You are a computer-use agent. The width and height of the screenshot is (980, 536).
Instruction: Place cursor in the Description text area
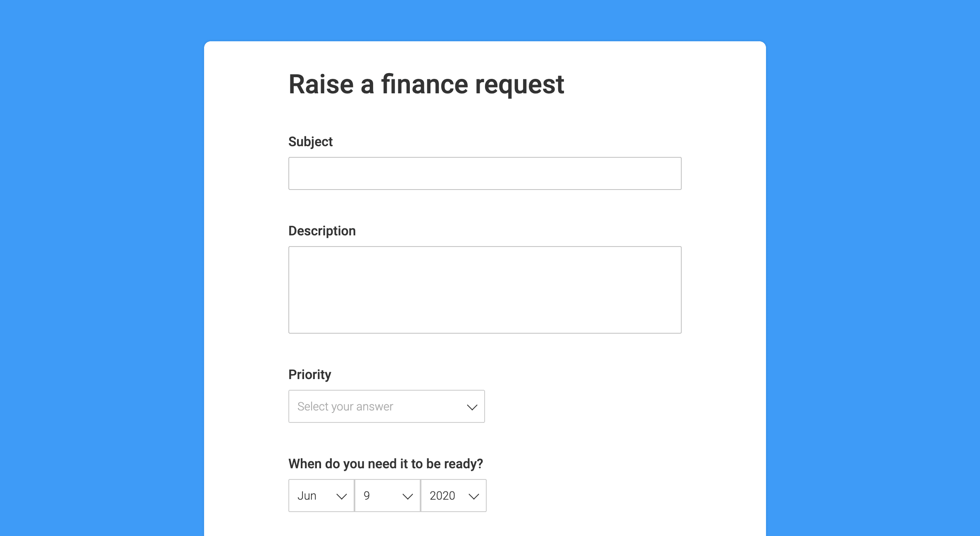pyautogui.click(x=485, y=289)
